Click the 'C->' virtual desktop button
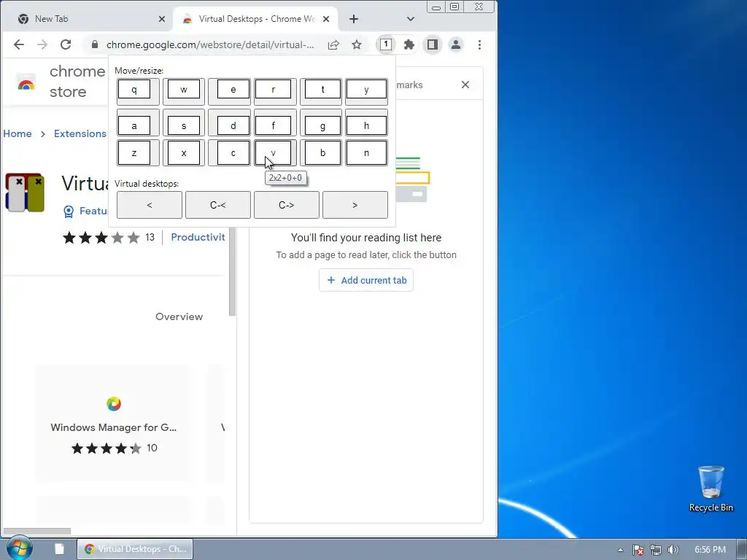 tap(286, 205)
